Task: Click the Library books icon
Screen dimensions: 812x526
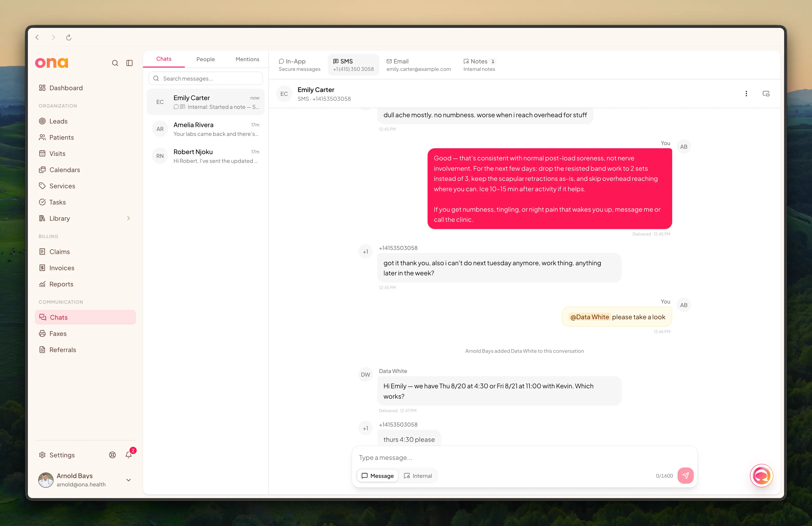Action: 42,218
